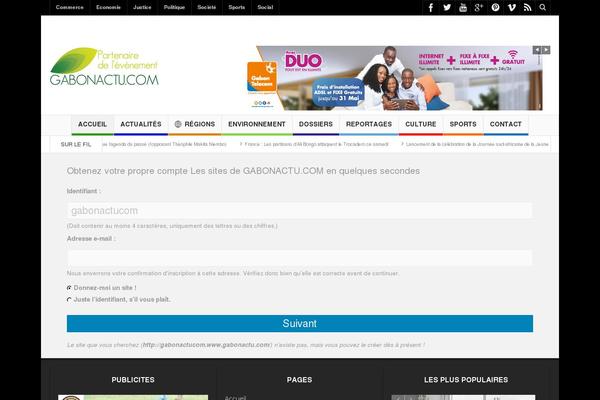Open the Gabon Telecom DUO banner ad
This screenshot has width=600, height=400.
click(395, 78)
